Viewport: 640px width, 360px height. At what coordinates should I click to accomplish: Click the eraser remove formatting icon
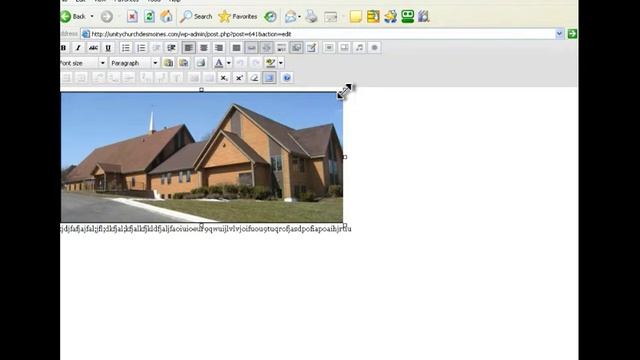pos(254,78)
